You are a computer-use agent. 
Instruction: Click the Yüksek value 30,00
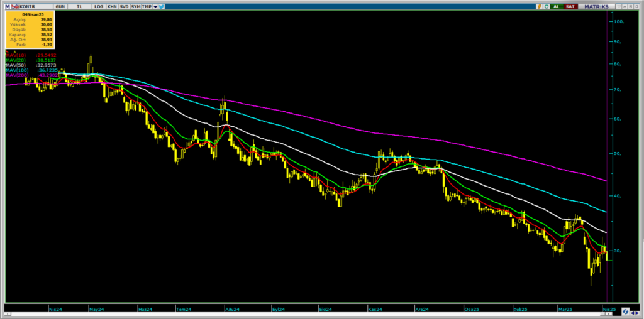45,24
